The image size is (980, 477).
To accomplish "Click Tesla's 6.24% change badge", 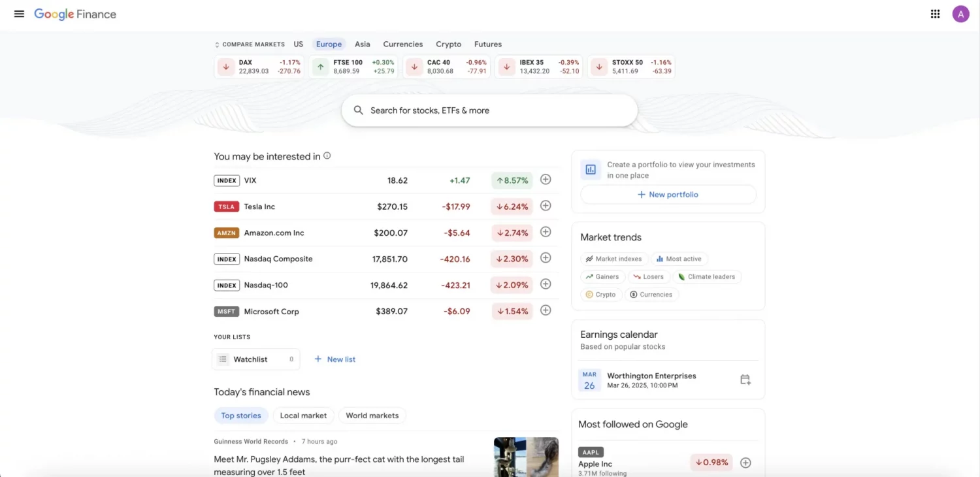I will coord(512,206).
